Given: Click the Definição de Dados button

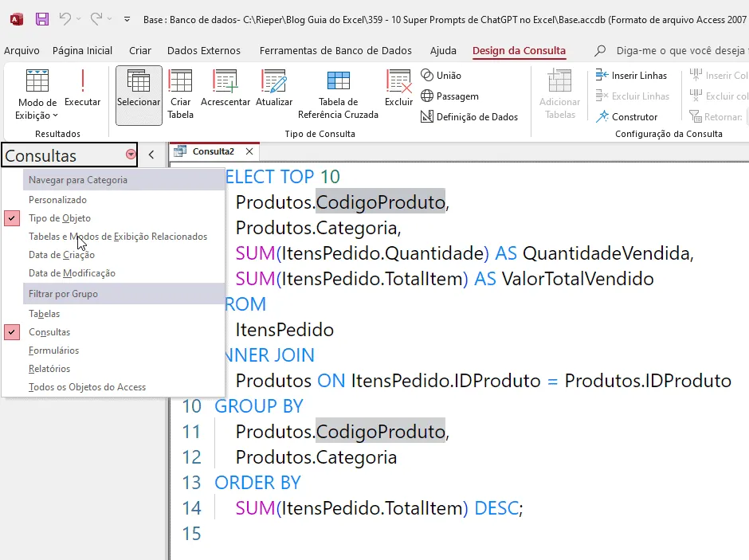Looking at the screenshot, I should tap(469, 116).
